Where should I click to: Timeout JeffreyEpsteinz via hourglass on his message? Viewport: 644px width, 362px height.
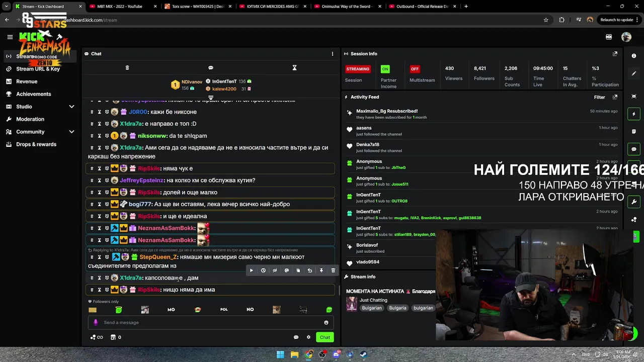[x=99, y=180]
